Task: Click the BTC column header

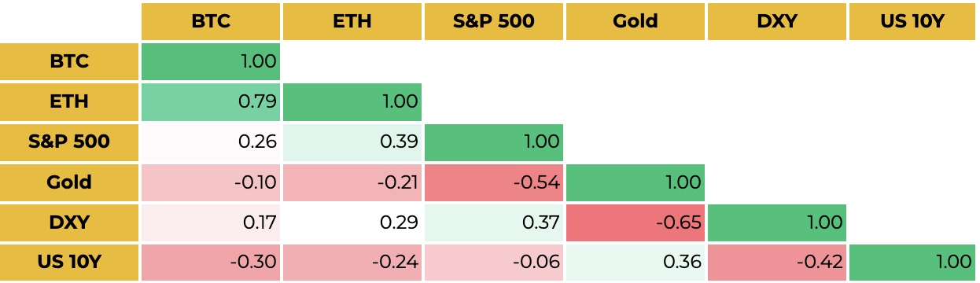Action: pos(211,21)
